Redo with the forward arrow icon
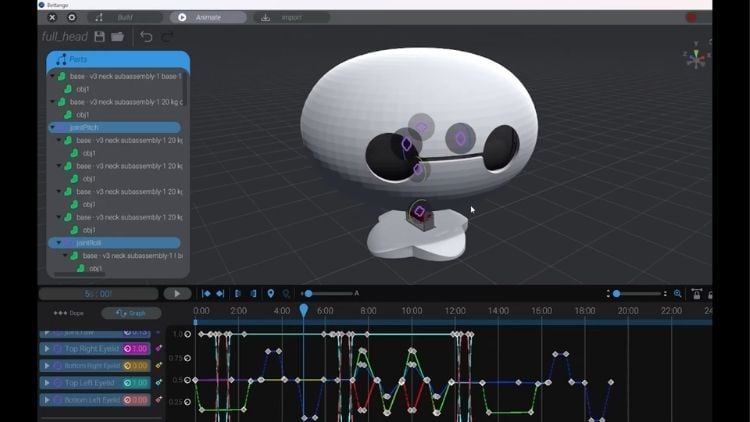 pos(166,37)
